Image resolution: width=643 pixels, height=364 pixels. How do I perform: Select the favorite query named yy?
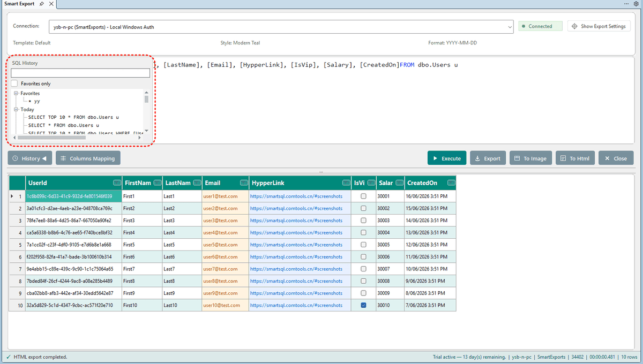click(34, 101)
